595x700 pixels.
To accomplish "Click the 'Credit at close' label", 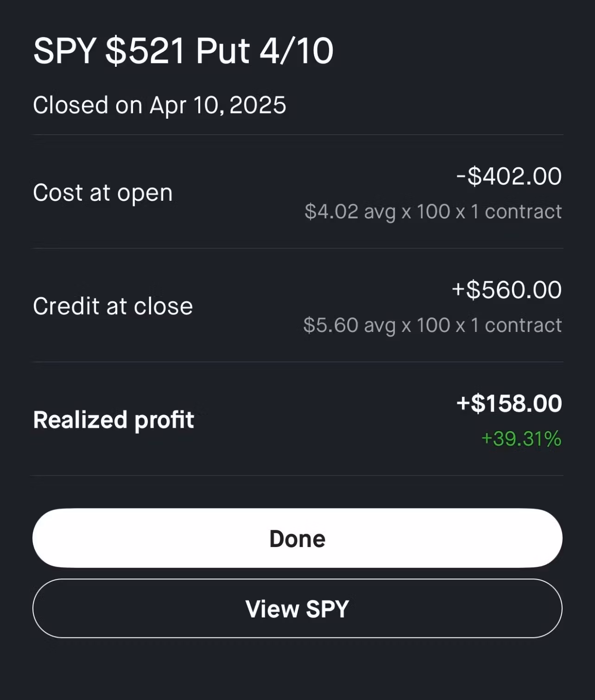I will click(x=113, y=306).
